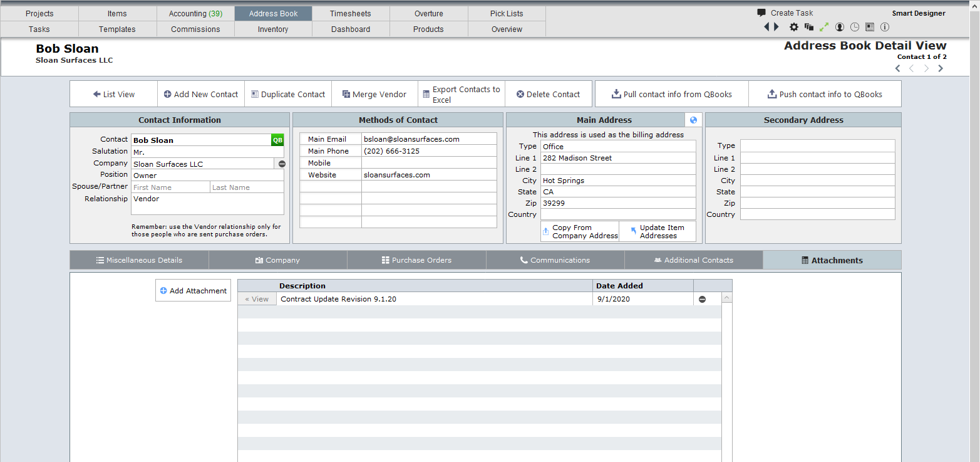Open the Commissions tab
980x462 pixels.
[195, 29]
